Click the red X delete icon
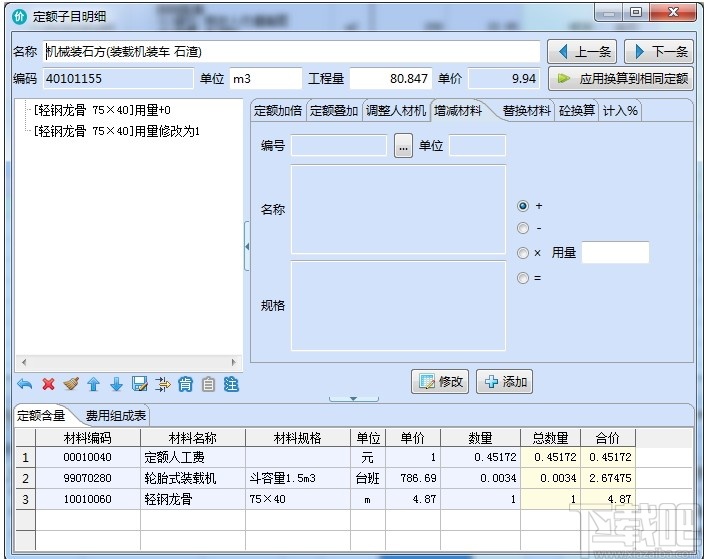The image size is (704, 559). tap(48, 384)
